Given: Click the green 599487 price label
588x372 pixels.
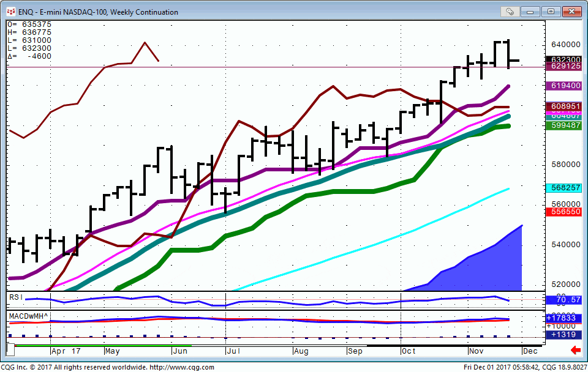Looking at the screenshot, I should [564, 125].
